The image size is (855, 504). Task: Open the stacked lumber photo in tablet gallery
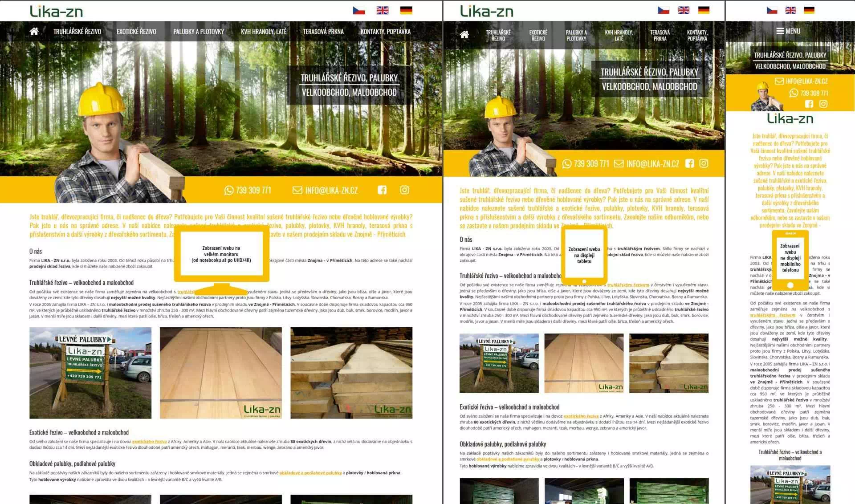pyautogui.click(x=669, y=363)
